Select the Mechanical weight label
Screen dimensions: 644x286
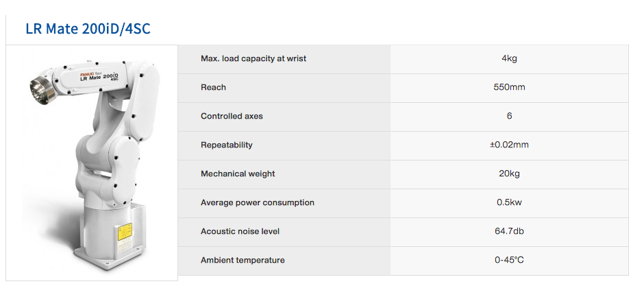238,174
